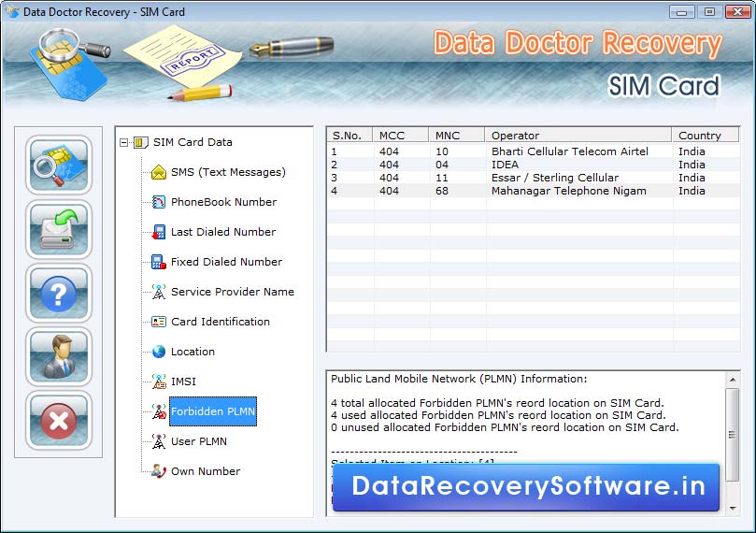The image size is (756, 533).
Task: Open Service Provider Name item
Action: [233, 292]
